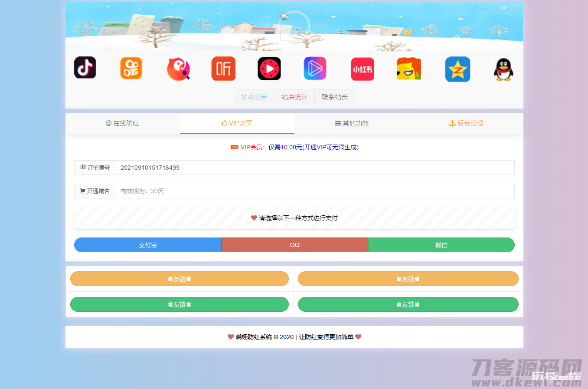Screen dimensions: 588x389
Task: Focus the 开通域名 domain input field
Action: tap(315, 191)
